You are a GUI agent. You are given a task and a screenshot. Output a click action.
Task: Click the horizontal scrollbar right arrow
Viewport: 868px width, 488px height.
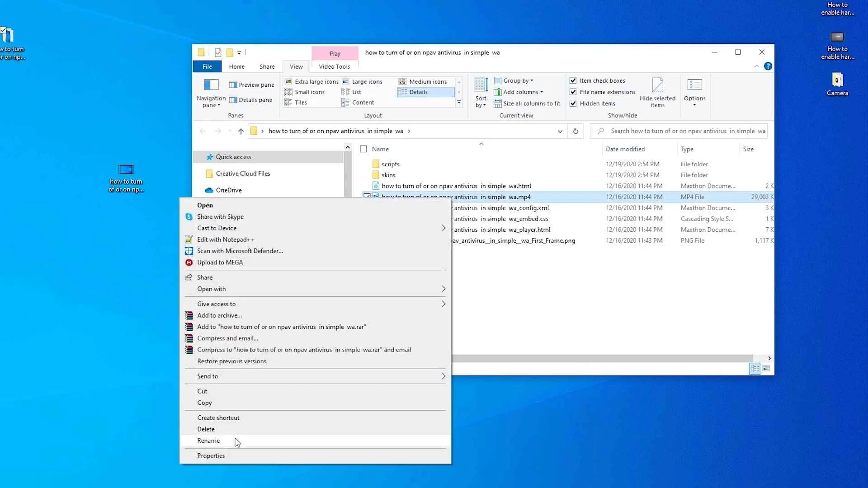[x=769, y=358]
